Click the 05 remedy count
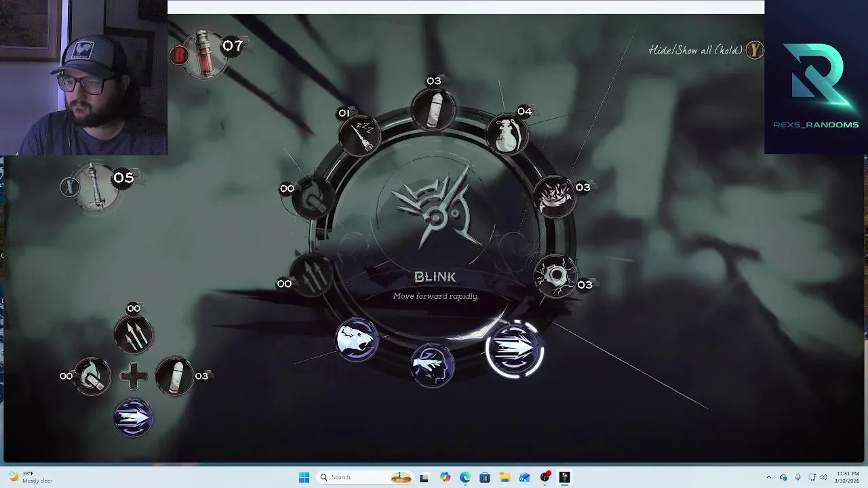The height and width of the screenshot is (488, 868). pyautogui.click(x=123, y=178)
